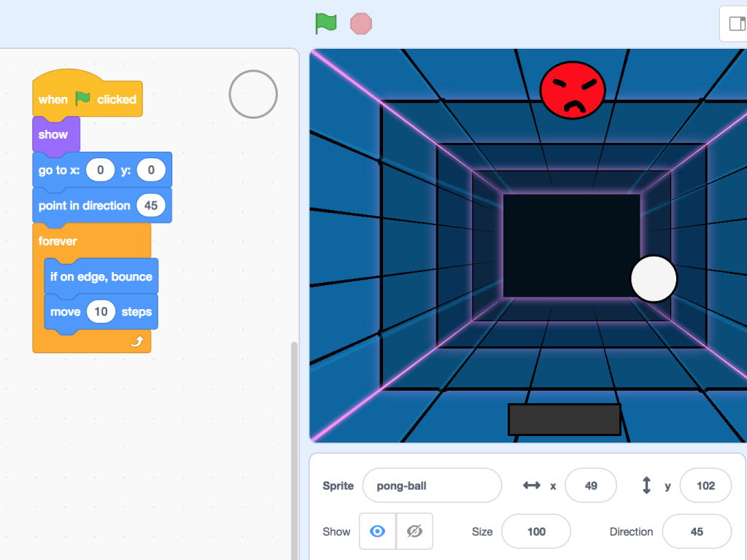The height and width of the screenshot is (560, 747).
Task: Edit the sprite x position field 49
Action: click(x=591, y=485)
